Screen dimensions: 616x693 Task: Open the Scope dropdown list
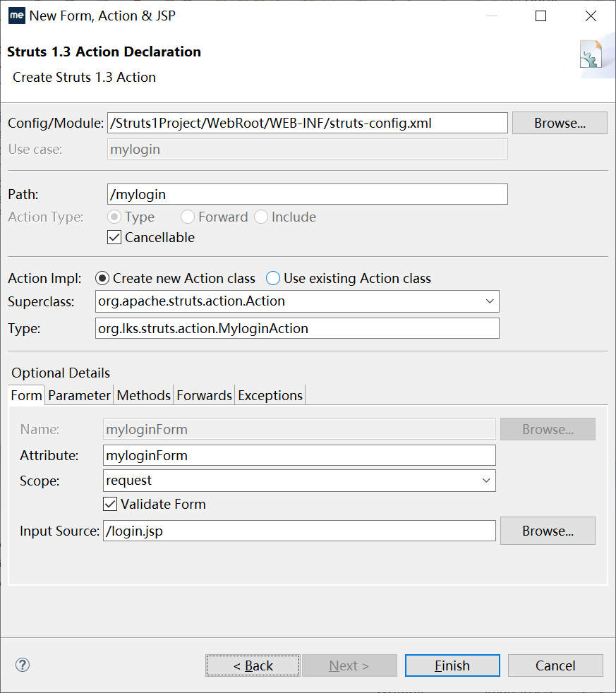[x=486, y=481]
